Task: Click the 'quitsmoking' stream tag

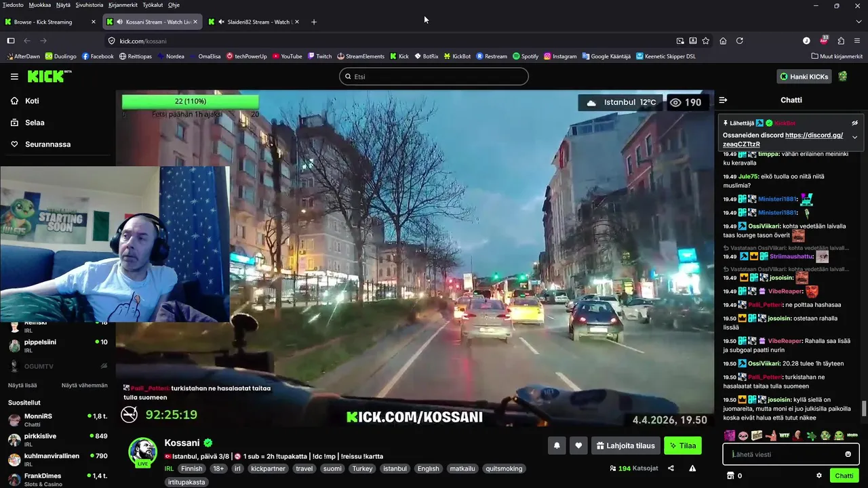Action: pos(504,468)
